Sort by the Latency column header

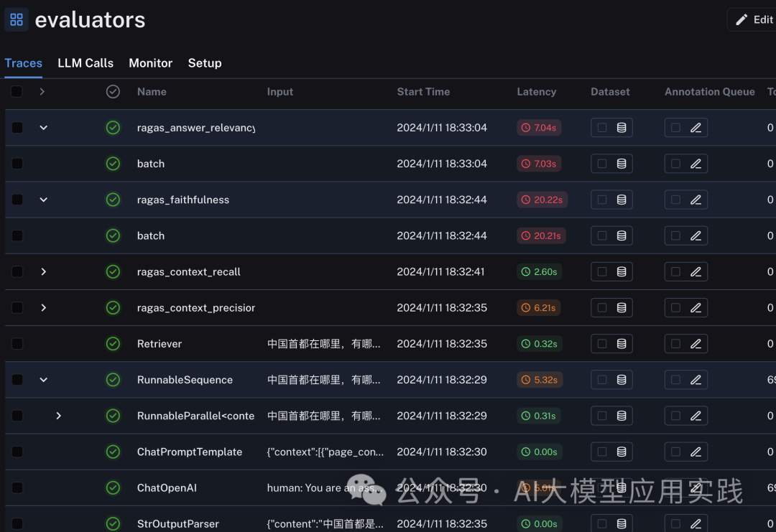537,91
